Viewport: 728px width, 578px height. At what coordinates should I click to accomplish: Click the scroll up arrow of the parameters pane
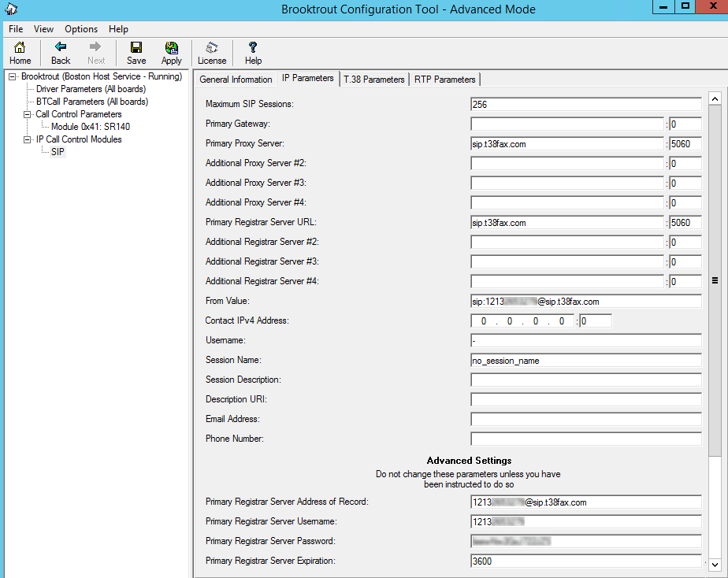[715, 98]
